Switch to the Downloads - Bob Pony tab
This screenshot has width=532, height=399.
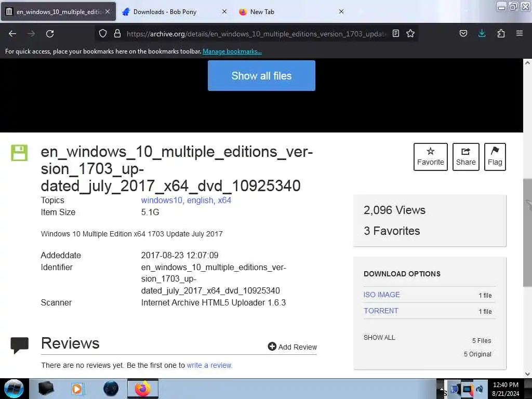[165, 11]
